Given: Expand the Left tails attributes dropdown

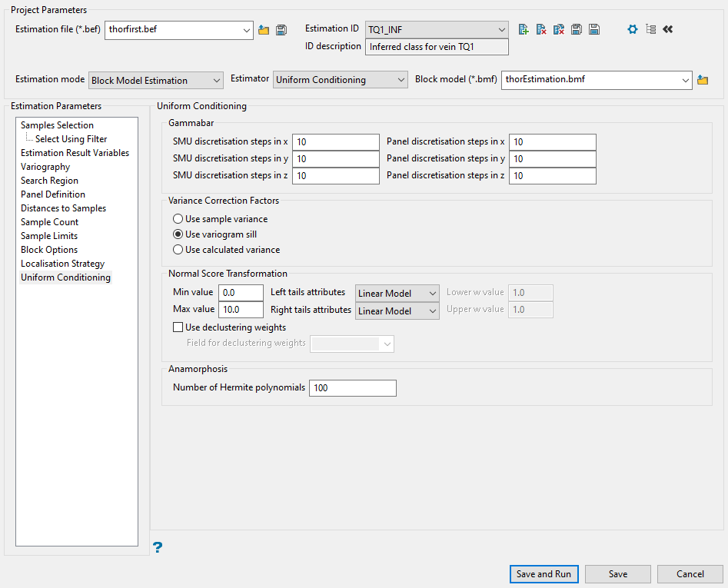Looking at the screenshot, I should coord(397,293).
